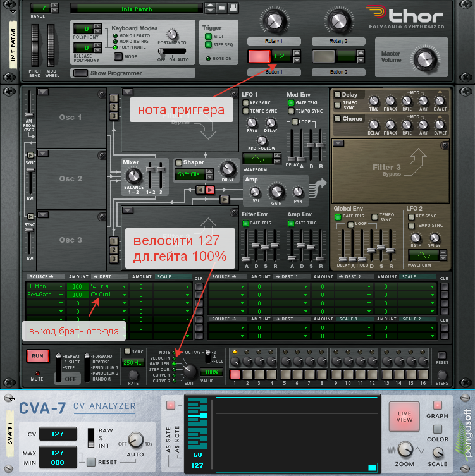Open the S. Trig destination dropdown
Image resolution: width=475 pixels, height=476 pixels.
[x=108, y=286]
